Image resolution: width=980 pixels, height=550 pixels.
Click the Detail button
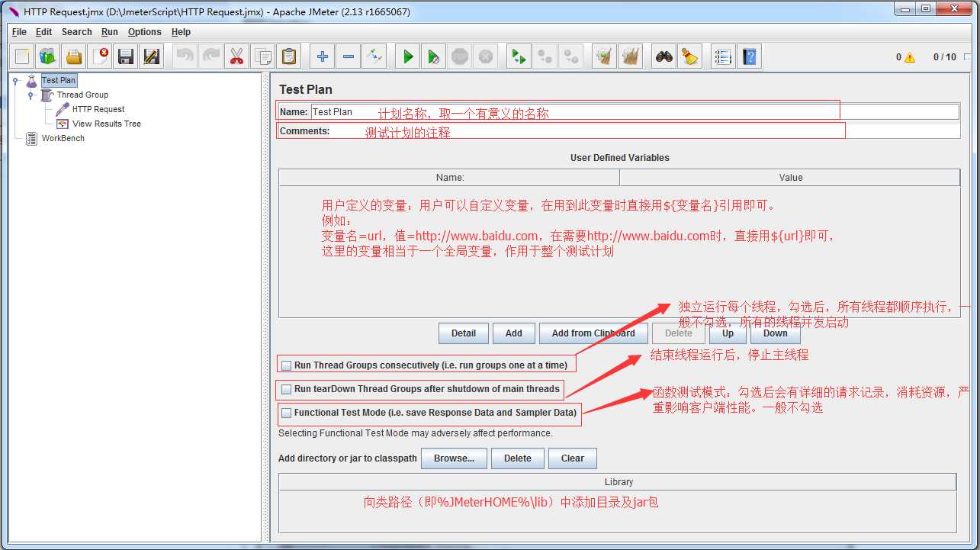coord(464,333)
